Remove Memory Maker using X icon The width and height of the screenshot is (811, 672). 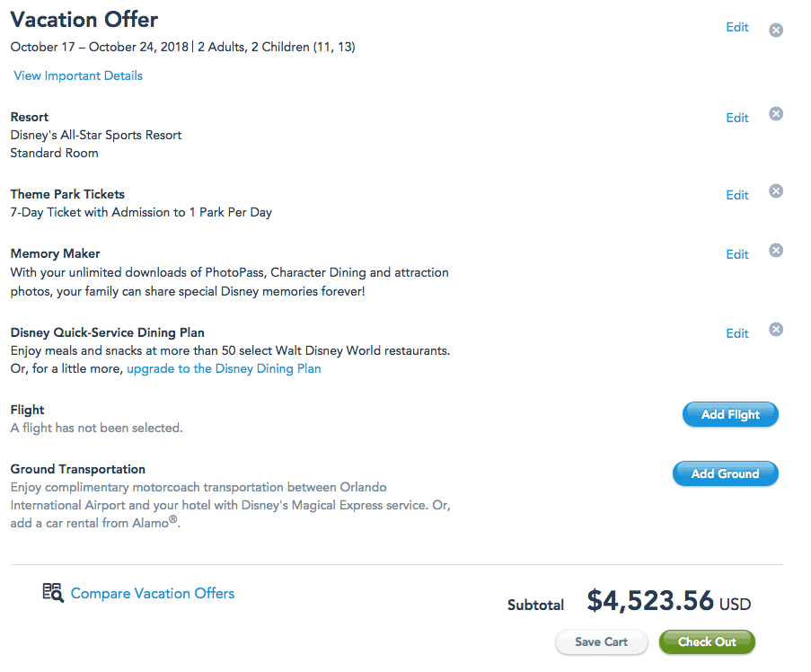coord(775,251)
